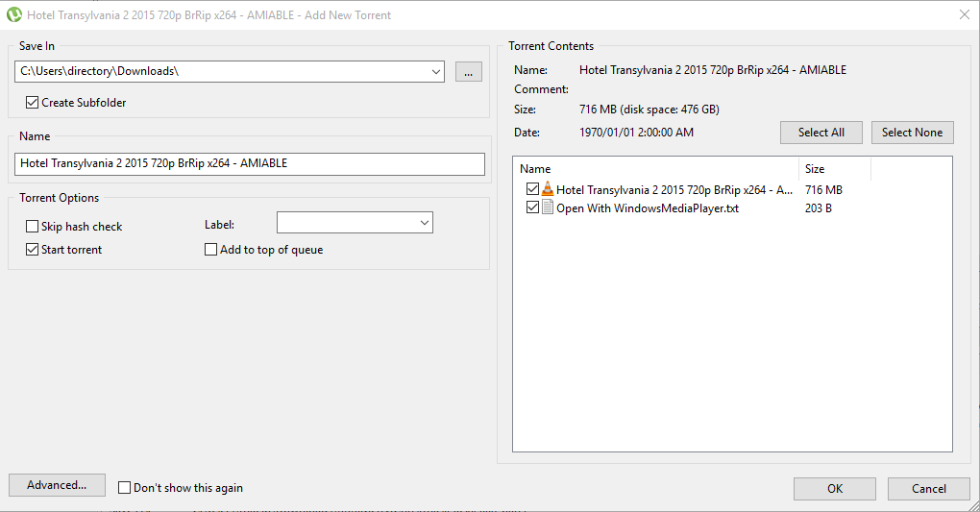Uncheck the Start torrent option
The height and width of the screenshot is (512, 980).
coord(32,250)
